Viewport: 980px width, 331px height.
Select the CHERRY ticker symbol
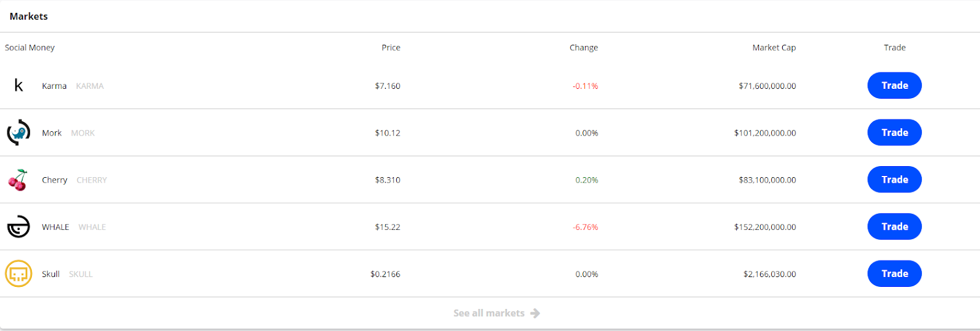tap(92, 180)
